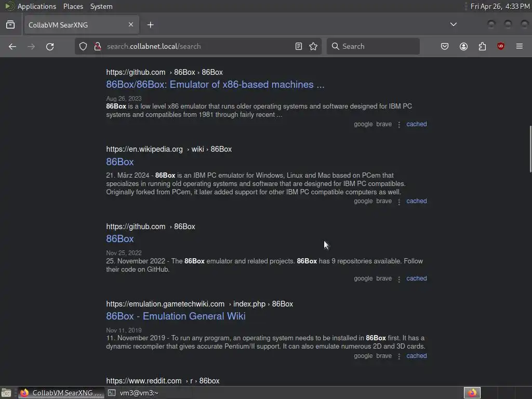Click the search.collabnet.local address bar

(x=198, y=46)
